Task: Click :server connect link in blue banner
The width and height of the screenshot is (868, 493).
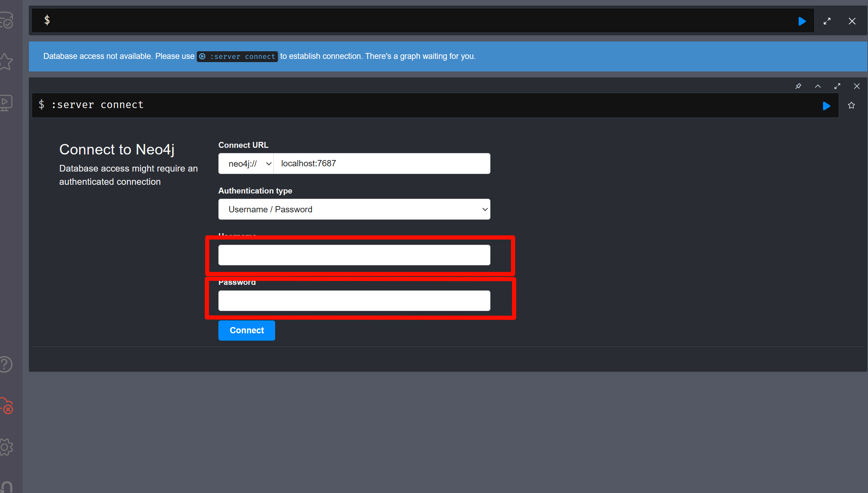Action: pos(238,56)
